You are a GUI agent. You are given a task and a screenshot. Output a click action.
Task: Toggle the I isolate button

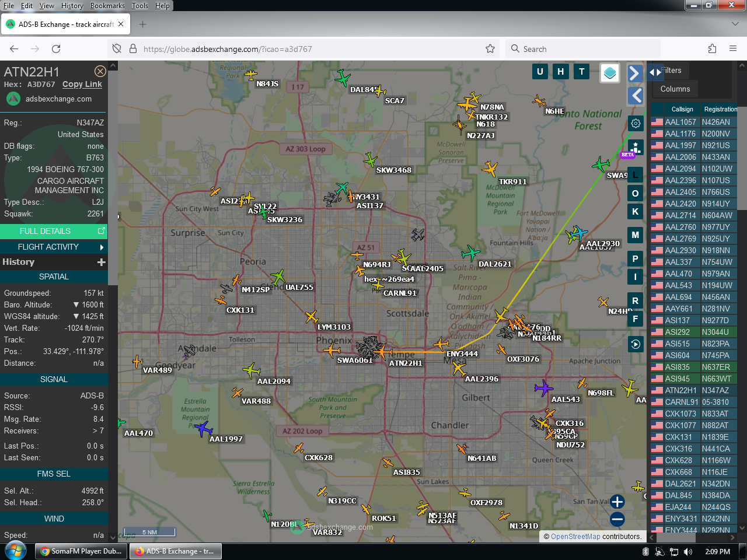[x=636, y=276]
